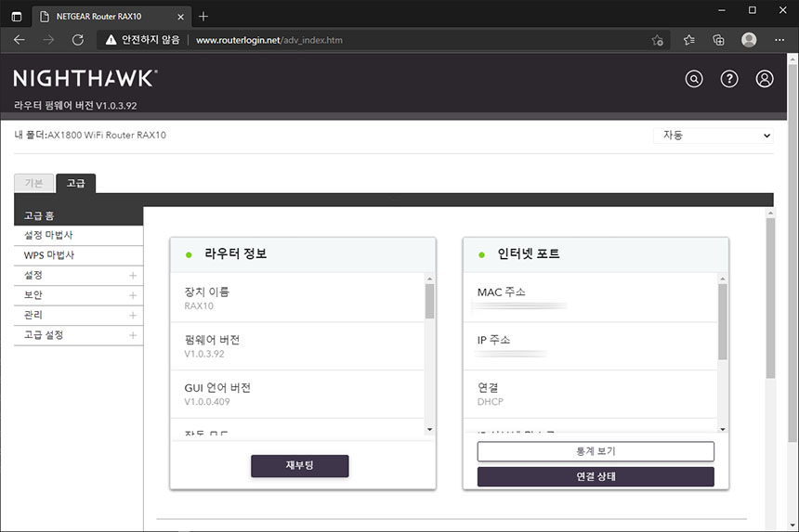Screen dimensions: 799x532
Task: Click the browser back arrow
Action: tap(20, 40)
